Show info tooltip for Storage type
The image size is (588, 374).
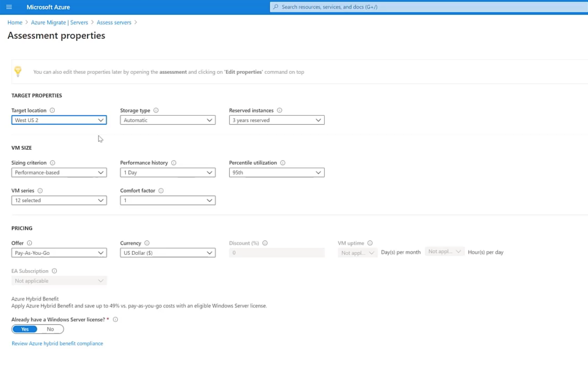(x=156, y=110)
